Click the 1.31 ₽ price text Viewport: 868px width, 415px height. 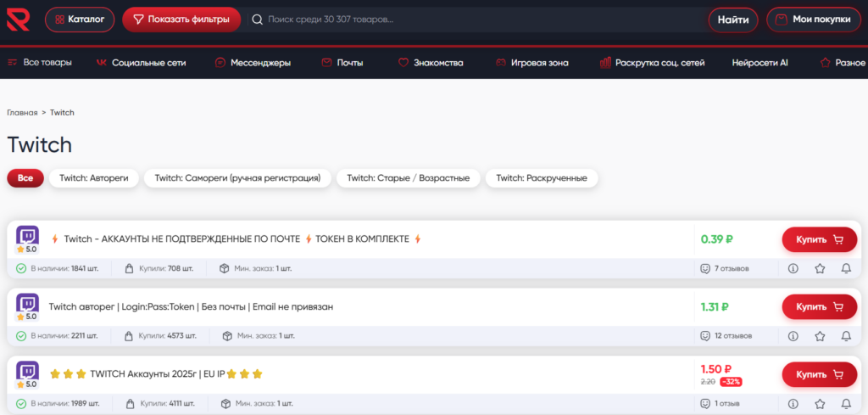(715, 306)
